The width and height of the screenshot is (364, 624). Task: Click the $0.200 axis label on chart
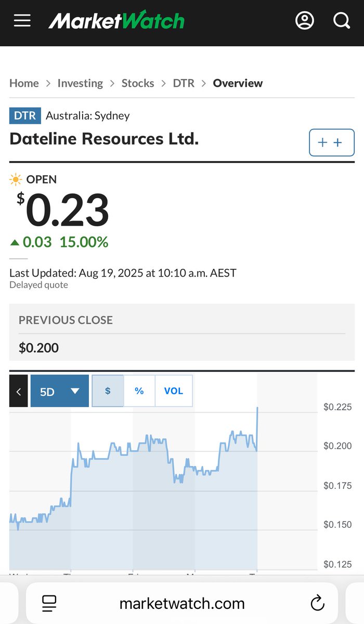(x=337, y=446)
